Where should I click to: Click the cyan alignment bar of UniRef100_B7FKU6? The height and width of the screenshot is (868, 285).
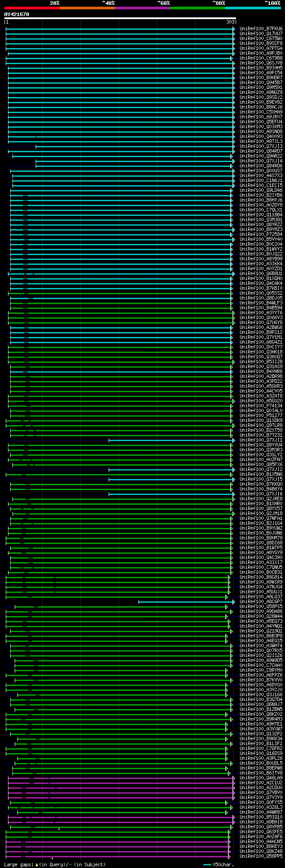(120, 28)
